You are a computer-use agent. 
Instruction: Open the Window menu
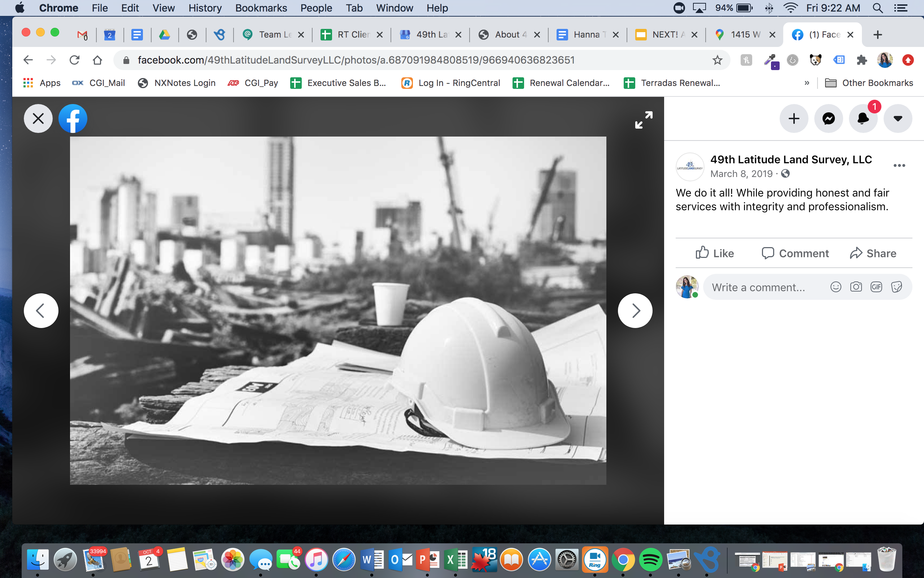[x=395, y=8]
